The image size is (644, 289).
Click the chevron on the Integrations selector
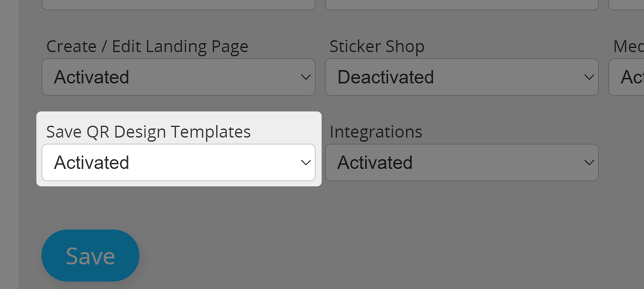click(x=588, y=162)
